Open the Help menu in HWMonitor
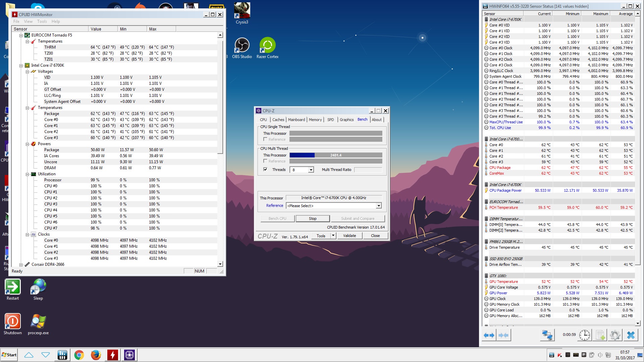Viewport: 644px width, 362px height. 56,21
